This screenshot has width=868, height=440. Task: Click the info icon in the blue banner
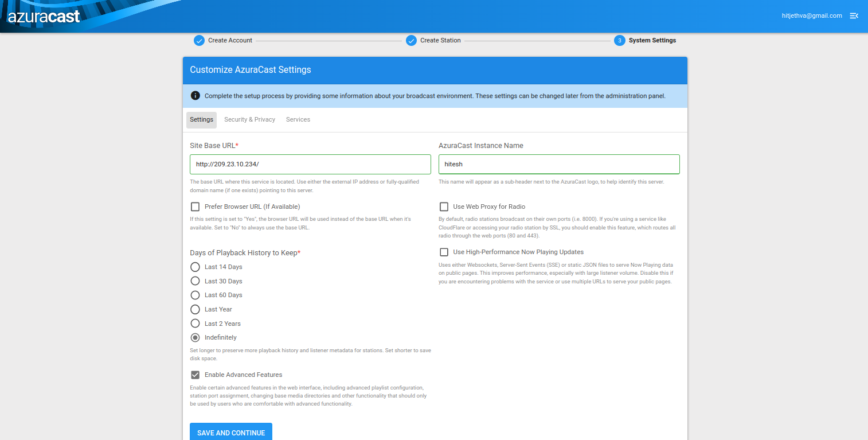tap(196, 96)
